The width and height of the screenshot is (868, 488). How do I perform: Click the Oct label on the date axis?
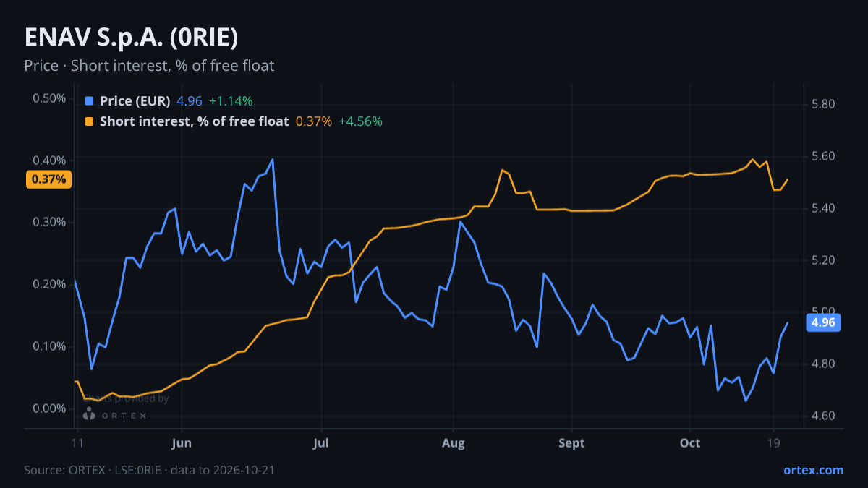[x=690, y=443]
